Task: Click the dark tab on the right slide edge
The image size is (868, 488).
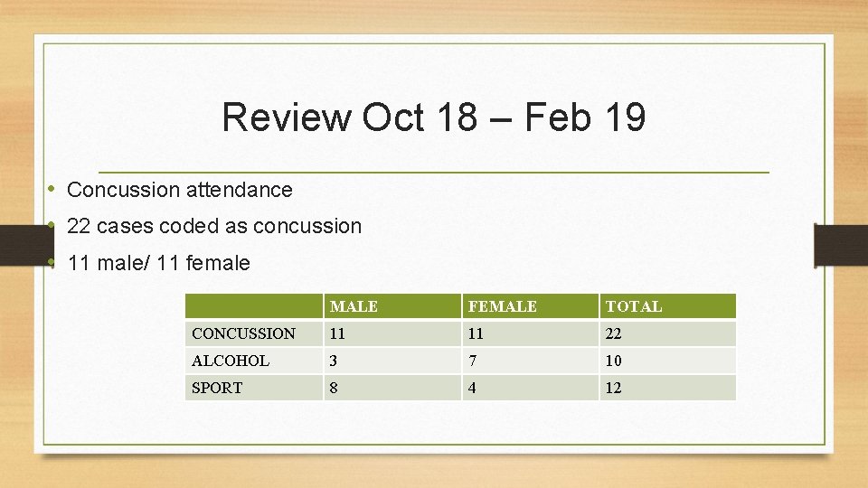Action: [x=841, y=245]
